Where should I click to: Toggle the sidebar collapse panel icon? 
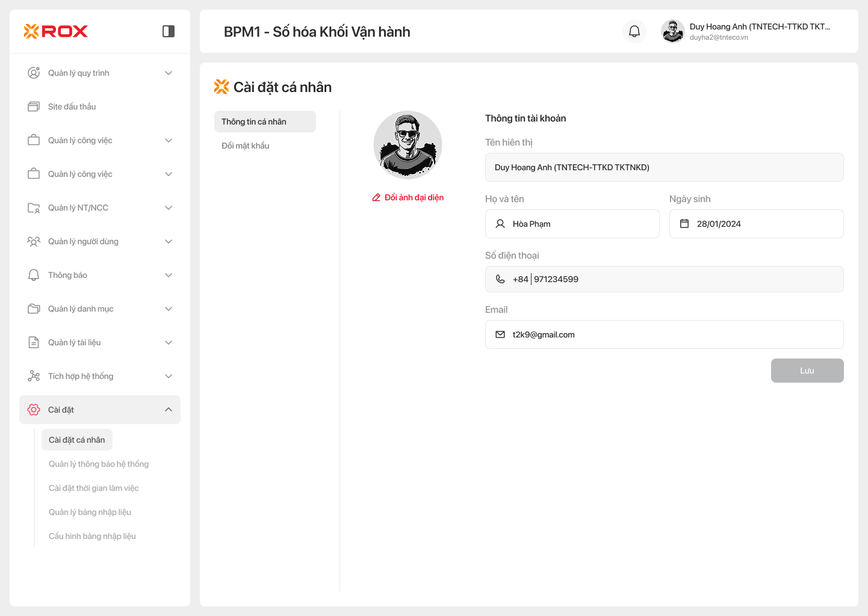pos(169,31)
